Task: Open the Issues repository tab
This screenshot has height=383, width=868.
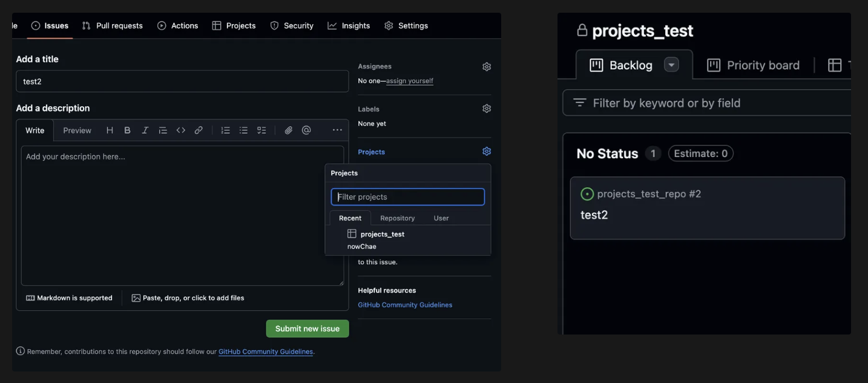Action: [x=50, y=25]
